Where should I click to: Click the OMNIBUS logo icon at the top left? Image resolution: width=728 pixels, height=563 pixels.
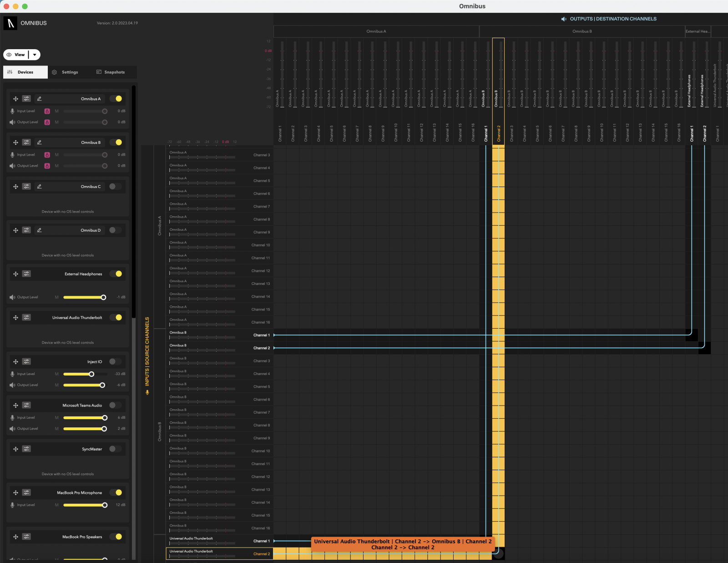tap(10, 23)
